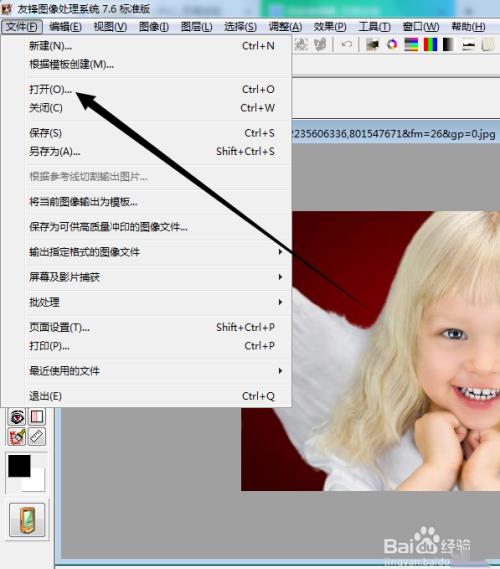Expand 最近使用的文件 submenu
The image size is (500, 569).
[x=159, y=371]
